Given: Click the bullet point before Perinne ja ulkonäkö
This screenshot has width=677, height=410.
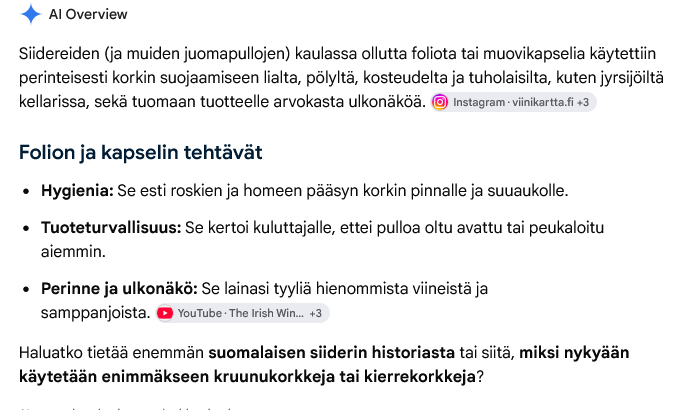Looking at the screenshot, I should coord(26,289).
